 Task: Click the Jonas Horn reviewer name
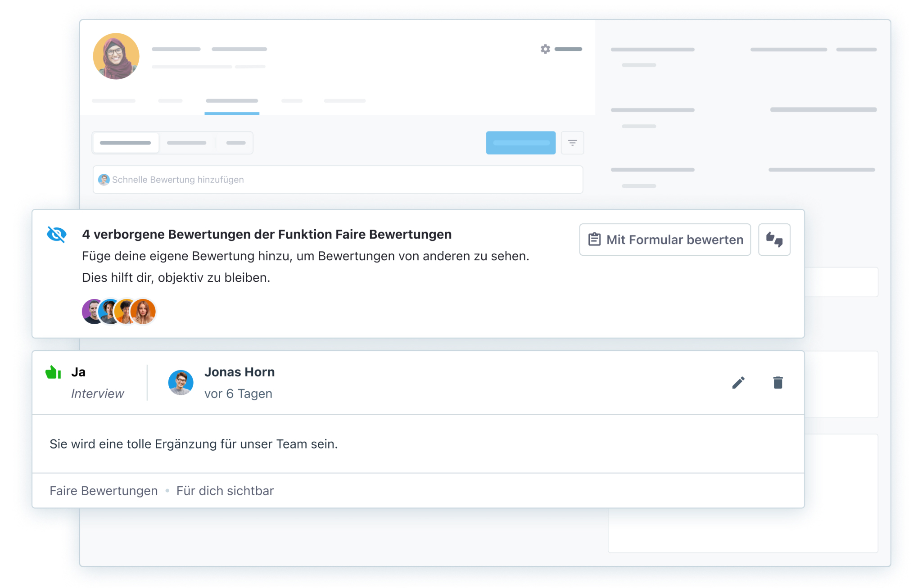(x=239, y=372)
